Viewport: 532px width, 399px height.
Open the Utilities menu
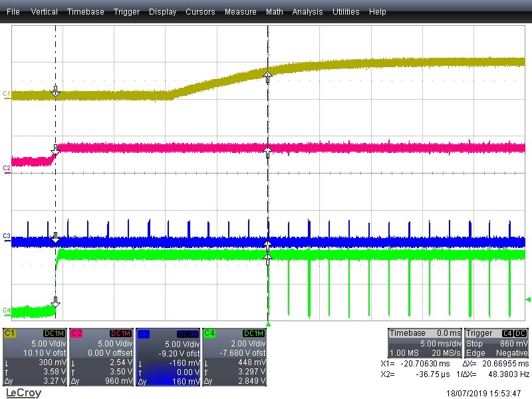[x=346, y=11]
